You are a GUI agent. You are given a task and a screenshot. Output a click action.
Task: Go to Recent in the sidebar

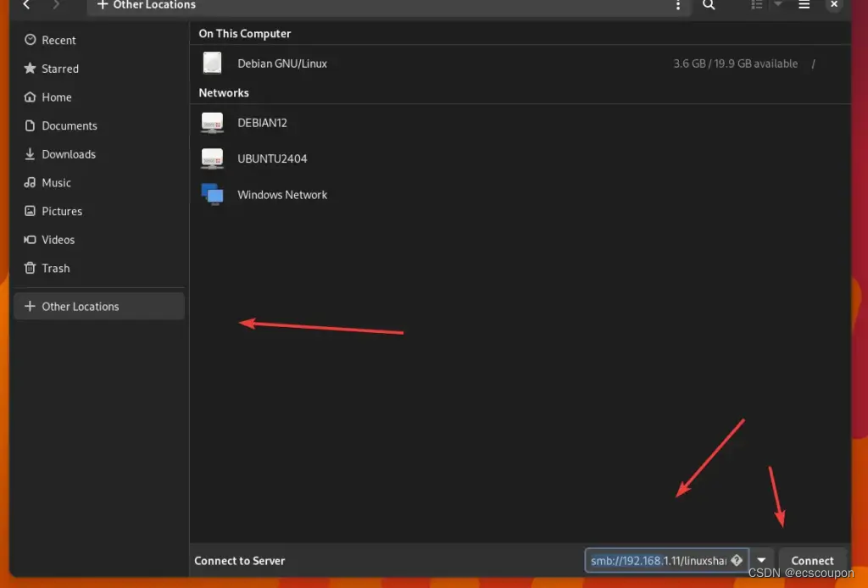[58, 40]
